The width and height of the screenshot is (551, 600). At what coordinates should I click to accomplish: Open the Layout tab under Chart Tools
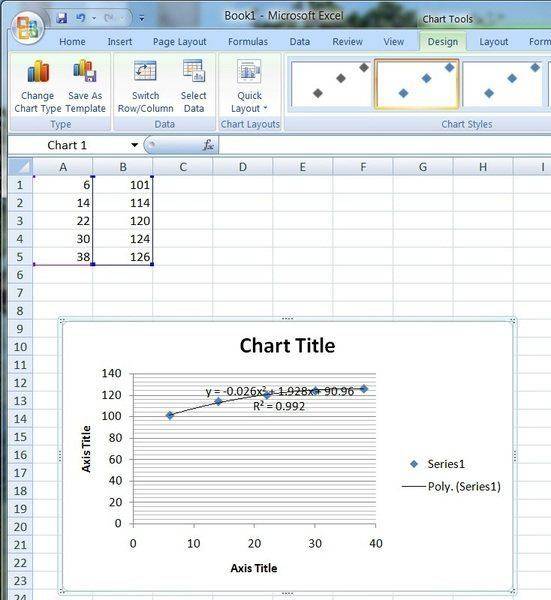pyautogui.click(x=494, y=42)
